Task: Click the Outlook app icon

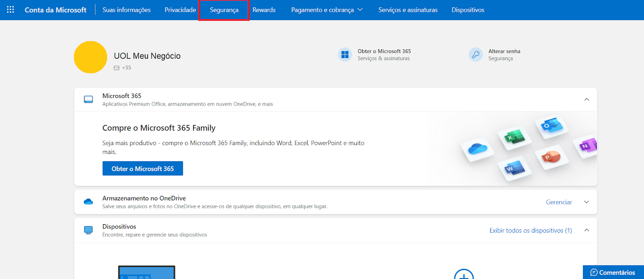Action: (x=552, y=127)
